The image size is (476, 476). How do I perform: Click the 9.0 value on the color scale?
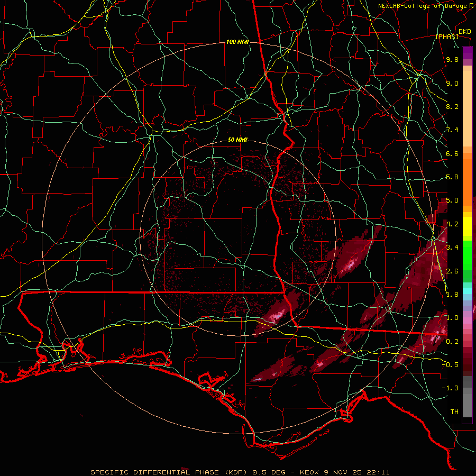pos(452,83)
